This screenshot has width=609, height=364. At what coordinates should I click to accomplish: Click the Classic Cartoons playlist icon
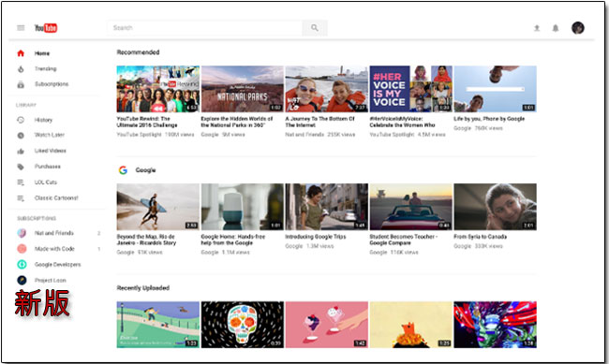point(21,198)
